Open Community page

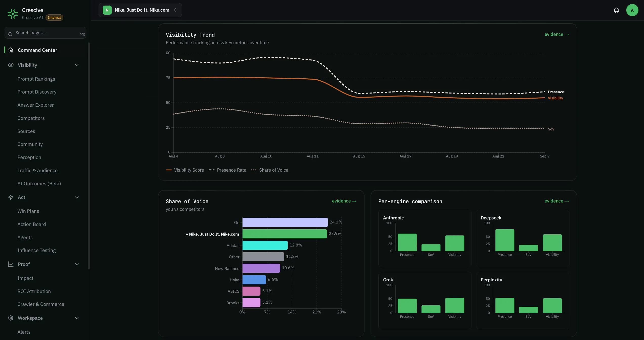(30, 144)
